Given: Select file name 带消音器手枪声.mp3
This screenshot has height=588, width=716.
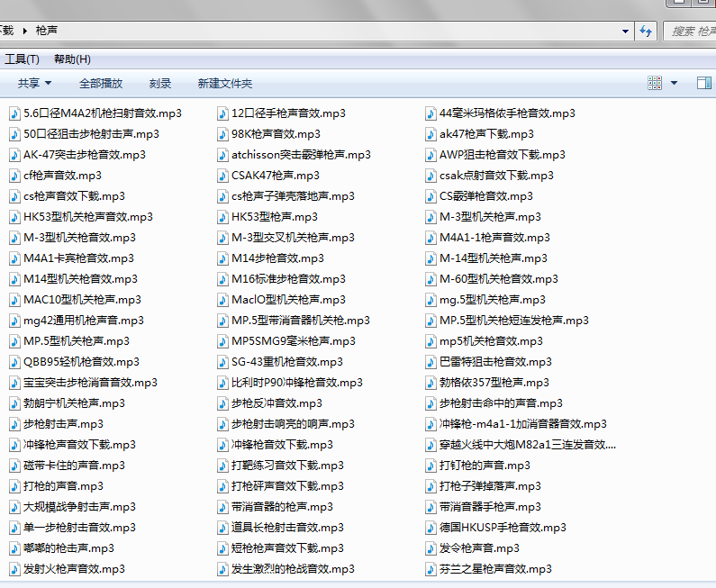Looking at the screenshot, I should point(490,507).
